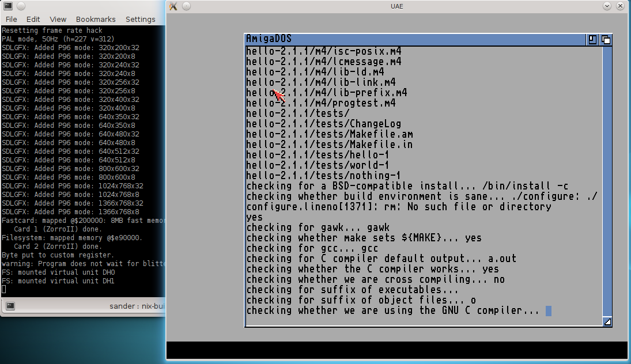The image size is (631, 364).
Task: Click 'Card 1 (ZorroII) done.' line
Action: click(58, 229)
